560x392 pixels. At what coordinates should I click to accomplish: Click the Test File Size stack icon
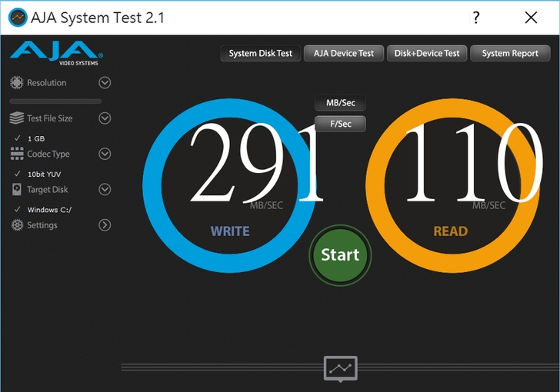[x=16, y=118]
